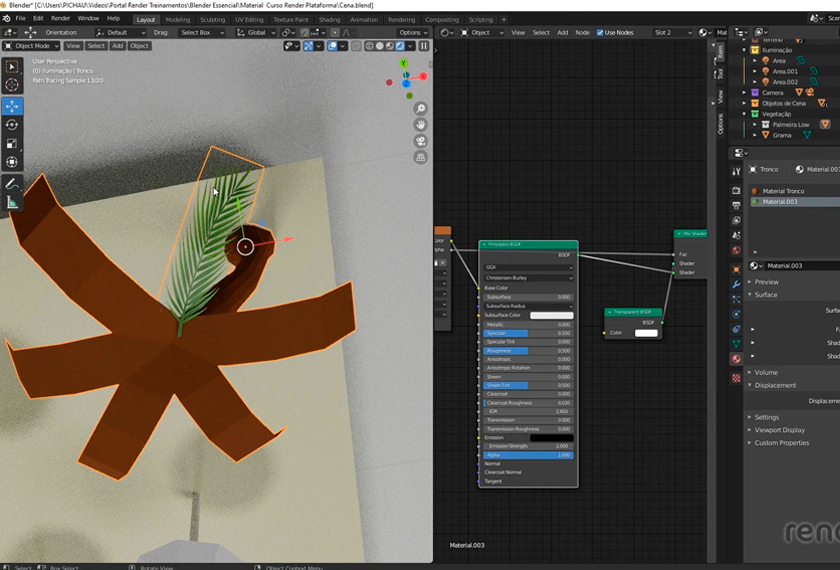
Task: Click the Transparent BSDF color swatch
Action: [x=646, y=333]
